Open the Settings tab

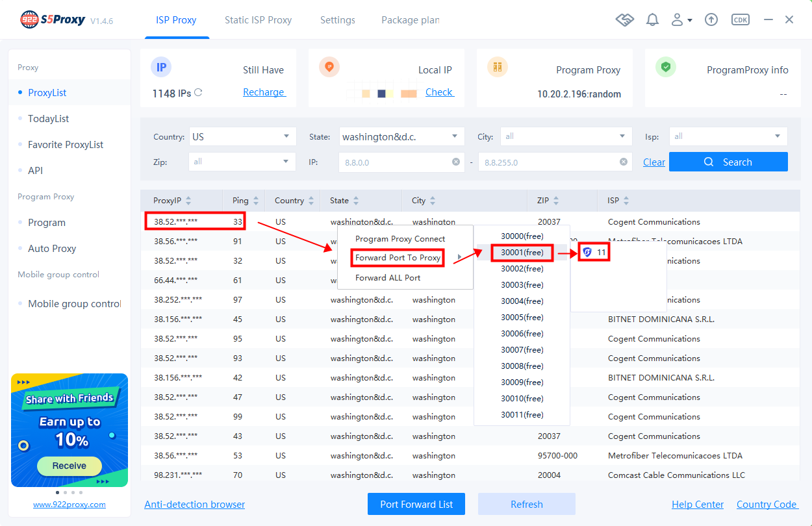(338, 20)
